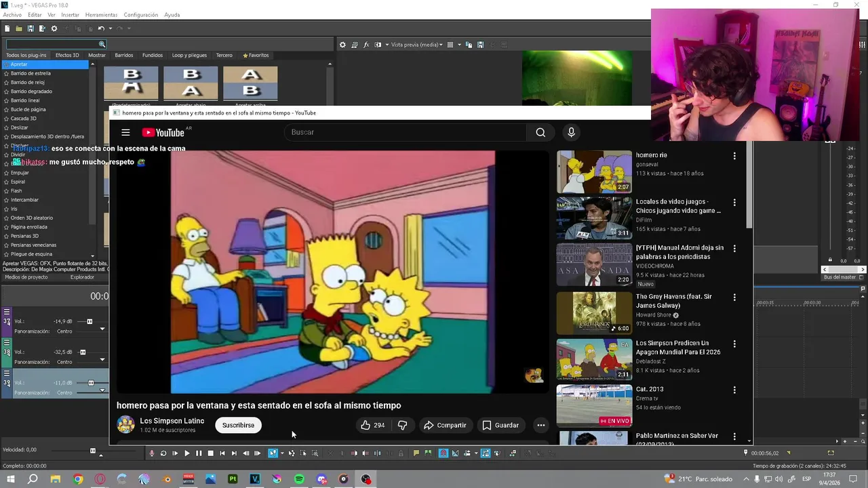Select Barrido de estrella transition
The width and height of the screenshot is (868, 488).
click(31, 73)
